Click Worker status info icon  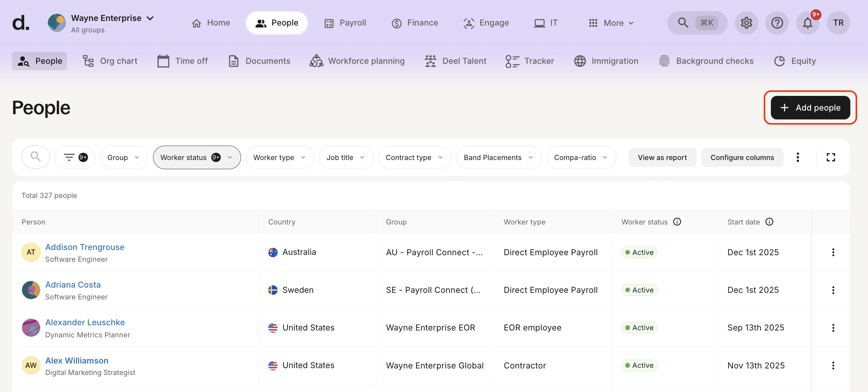coord(677,222)
